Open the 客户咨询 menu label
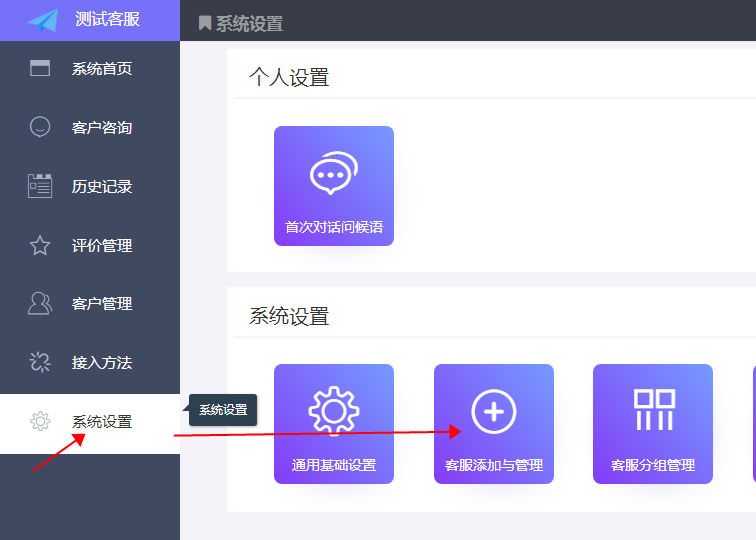This screenshot has width=756, height=540. tap(102, 128)
